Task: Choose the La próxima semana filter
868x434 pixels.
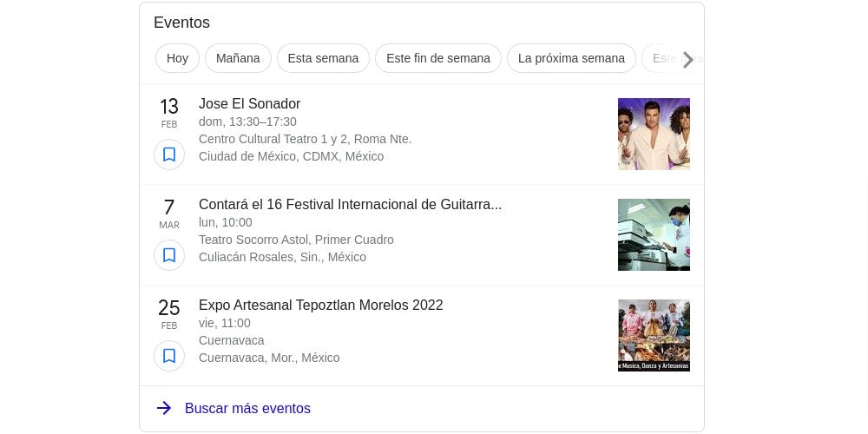Action: click(x=571, y=58)
